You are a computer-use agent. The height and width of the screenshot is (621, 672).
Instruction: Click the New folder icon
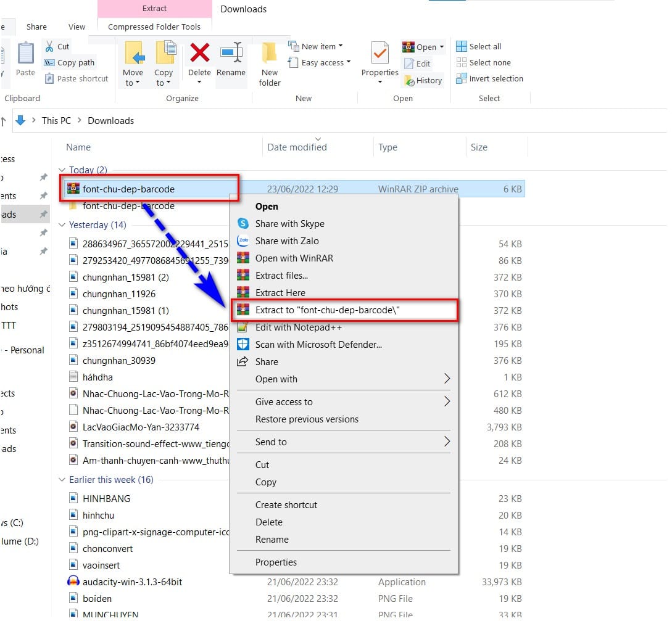269,53
